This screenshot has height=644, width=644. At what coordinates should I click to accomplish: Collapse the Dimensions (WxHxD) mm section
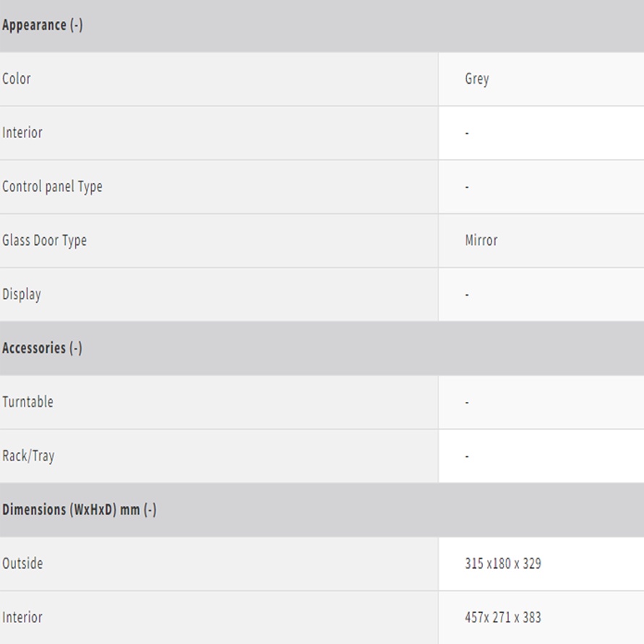(80, 510)
